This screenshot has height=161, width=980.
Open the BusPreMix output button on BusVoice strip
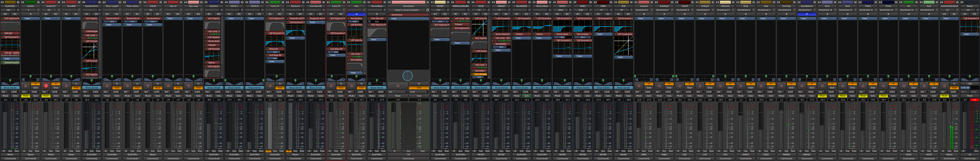pos(214,155)
